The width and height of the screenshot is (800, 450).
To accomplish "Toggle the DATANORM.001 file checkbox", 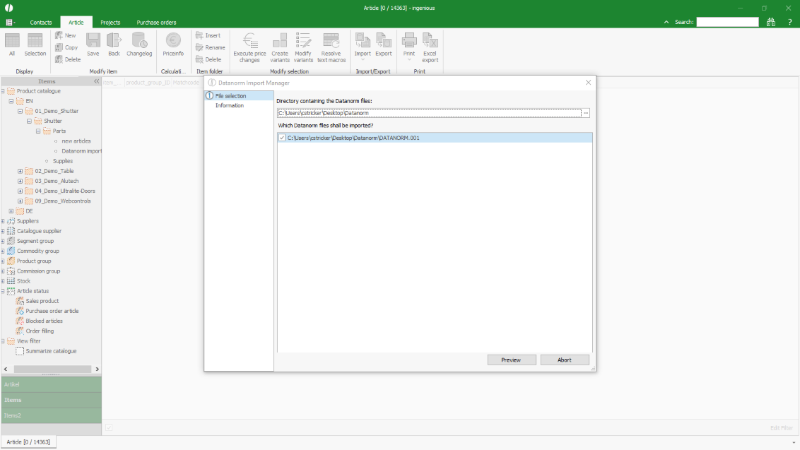I will (282, 138).
